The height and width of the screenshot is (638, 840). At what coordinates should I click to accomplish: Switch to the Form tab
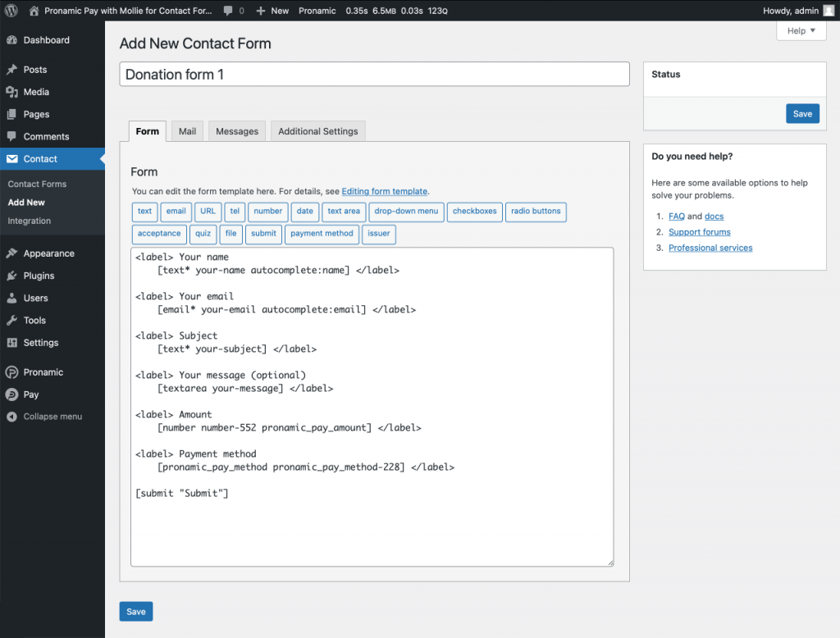[148, 131]
